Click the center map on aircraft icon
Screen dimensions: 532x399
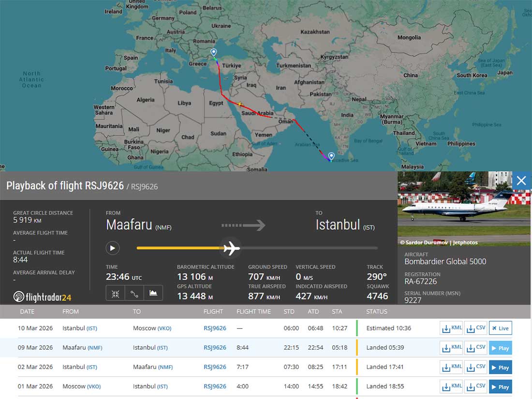116,294
